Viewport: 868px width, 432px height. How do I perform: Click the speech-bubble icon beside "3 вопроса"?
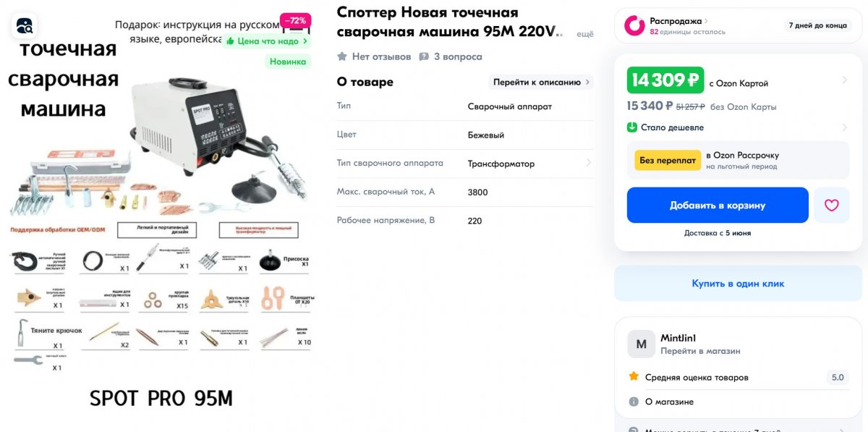424,56
